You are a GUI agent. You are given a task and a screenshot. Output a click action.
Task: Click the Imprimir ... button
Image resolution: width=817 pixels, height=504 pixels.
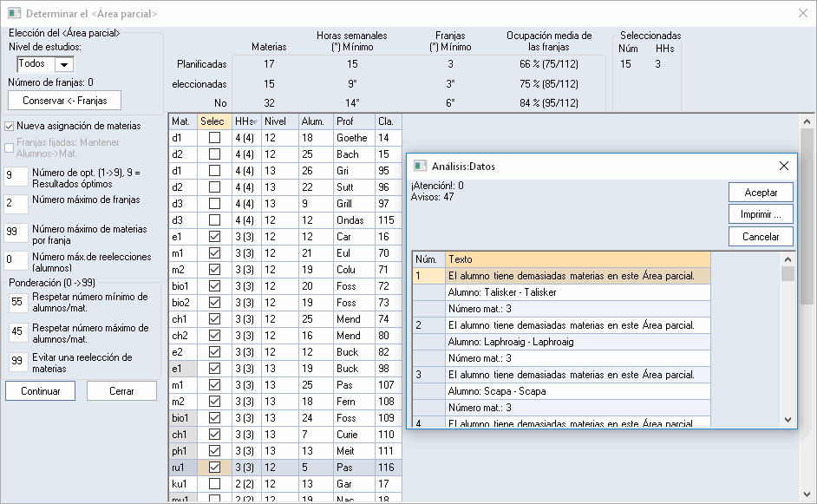(761, 214)
